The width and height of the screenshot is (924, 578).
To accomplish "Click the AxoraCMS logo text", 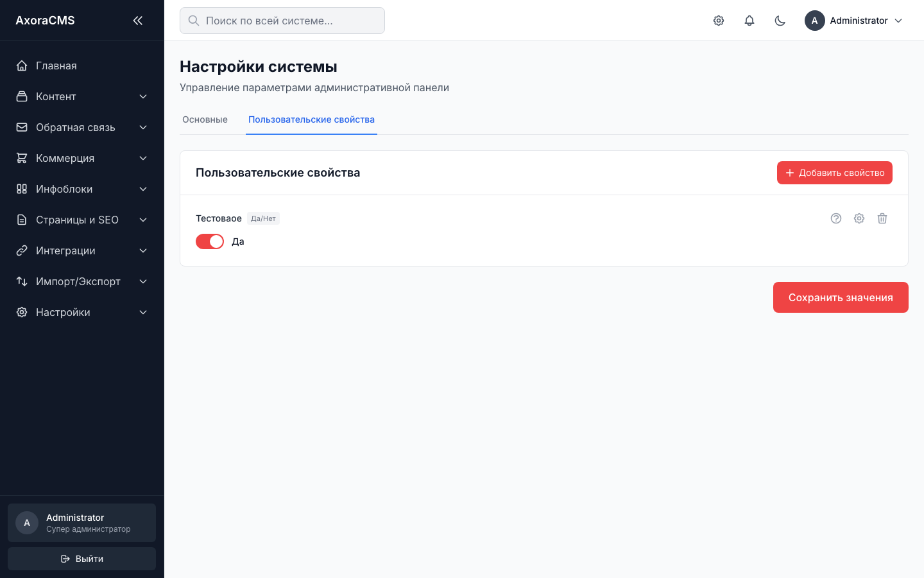I will pyautogui.click(x=45, y=21).
